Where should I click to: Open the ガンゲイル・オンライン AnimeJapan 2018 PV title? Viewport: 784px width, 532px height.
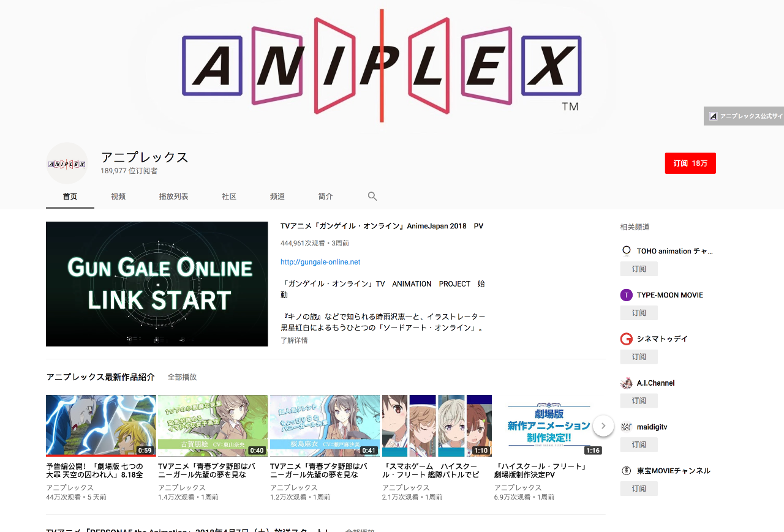pyautogui.click(x=382, y=226)
